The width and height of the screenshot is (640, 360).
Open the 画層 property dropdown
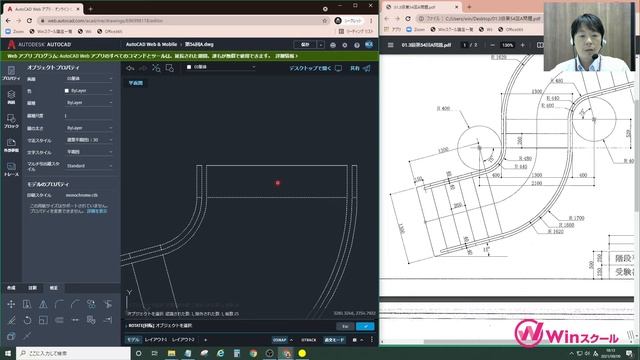coord(89,78)
